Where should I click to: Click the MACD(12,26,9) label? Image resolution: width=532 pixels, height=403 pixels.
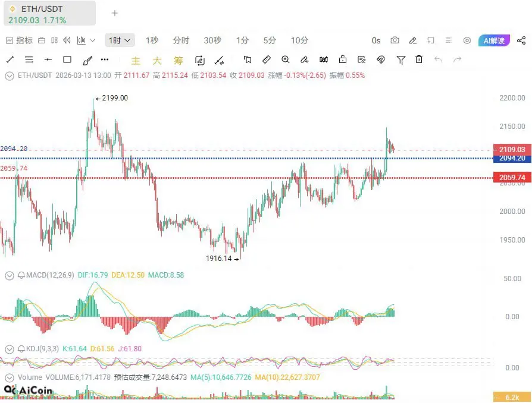pos(50,275)
